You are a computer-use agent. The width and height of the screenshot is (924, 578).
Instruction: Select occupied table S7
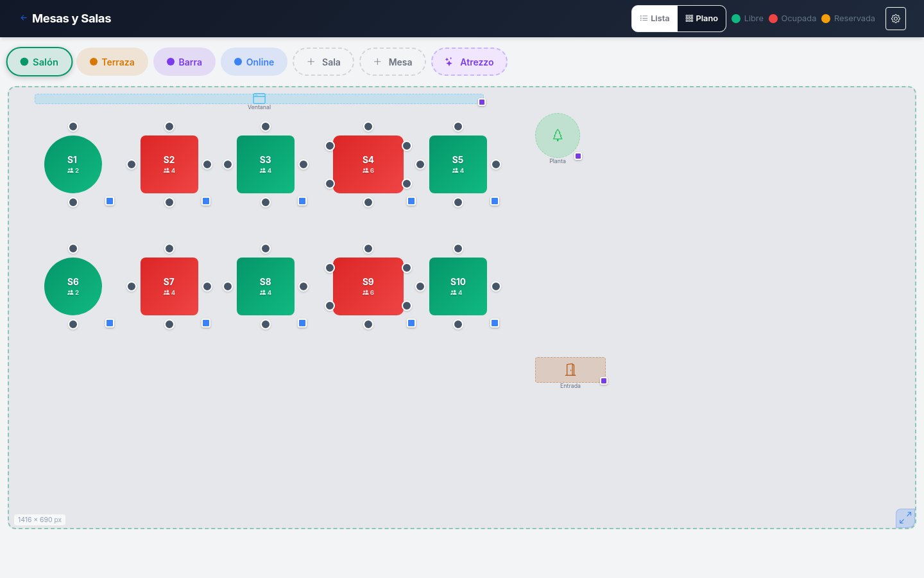pyautogui.click(x=169, y=286)
